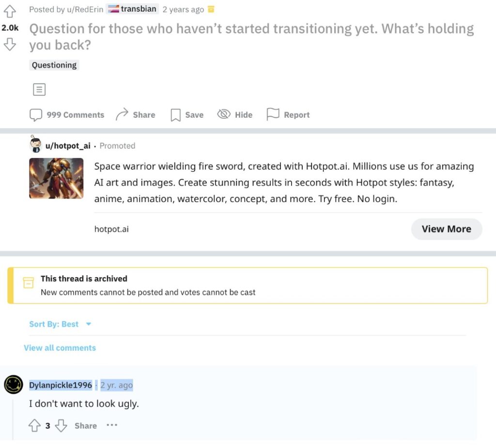Click the Save bookmark icon
496x448 pixels.
click(x=175, y=114)
